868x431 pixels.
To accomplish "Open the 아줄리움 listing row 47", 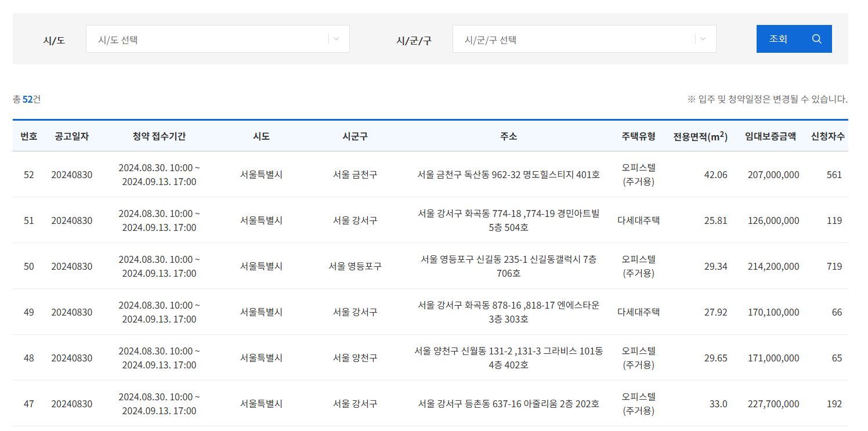I will click(509, 403).
